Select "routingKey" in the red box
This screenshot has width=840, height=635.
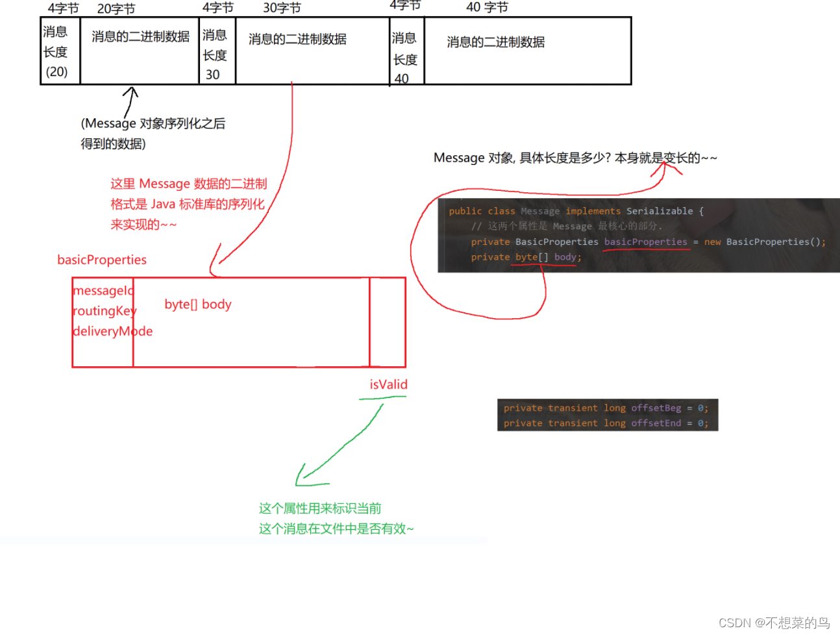(105, 310)
